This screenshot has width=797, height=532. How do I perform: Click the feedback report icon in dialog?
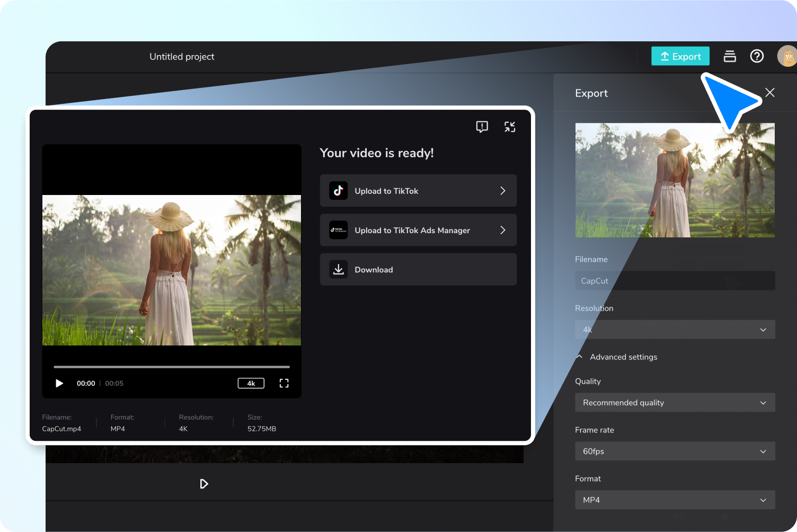tap(482, 127)
